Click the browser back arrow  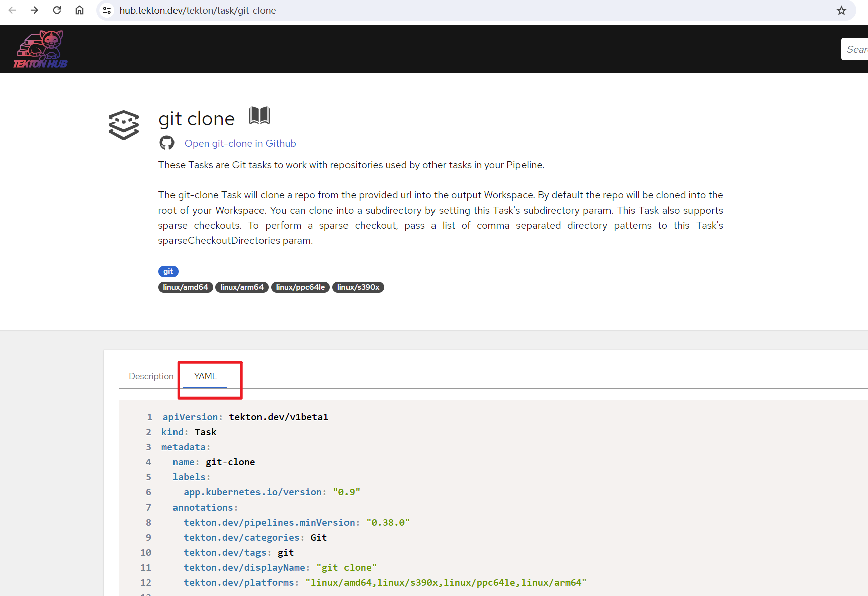12,10
